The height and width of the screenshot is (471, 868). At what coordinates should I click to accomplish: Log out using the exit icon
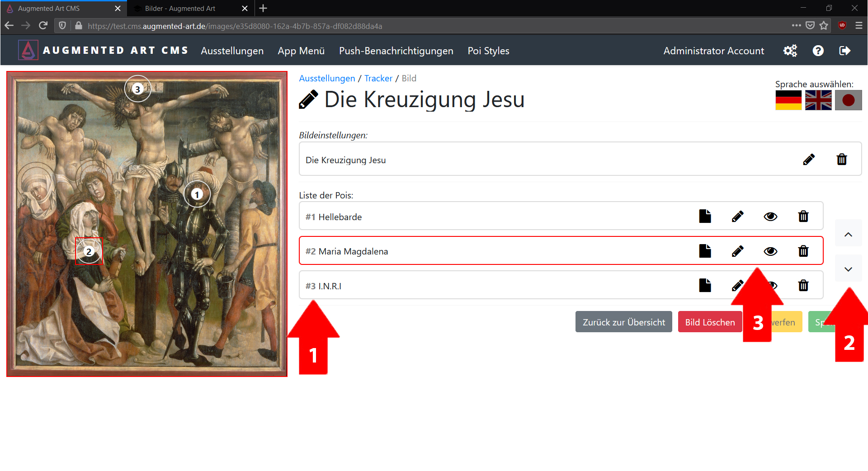[844, 51]
